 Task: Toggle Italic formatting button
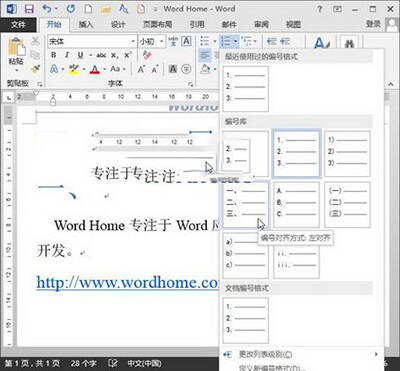click(x=67, y=55)
